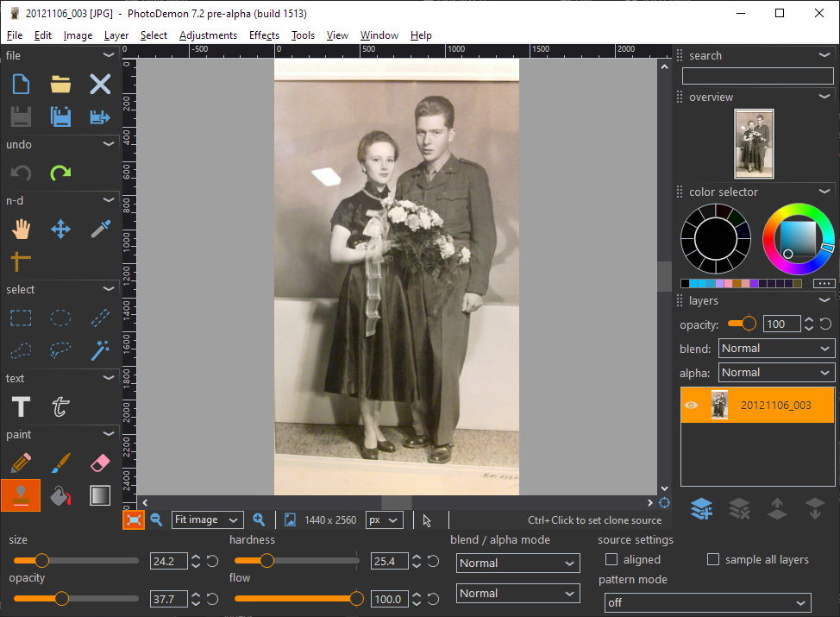Click the brush opacity value field
Image resolution: width=840 pixels, height=617 pixels.
click(x=169, y=599)
